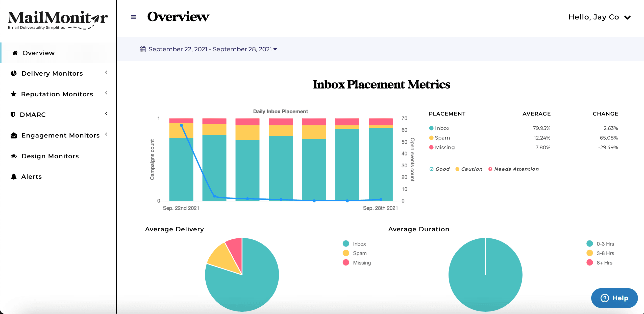This screenshot has height=314, width=644.
Task: Click the home icon beside Overview
Action: pos(15,53)
